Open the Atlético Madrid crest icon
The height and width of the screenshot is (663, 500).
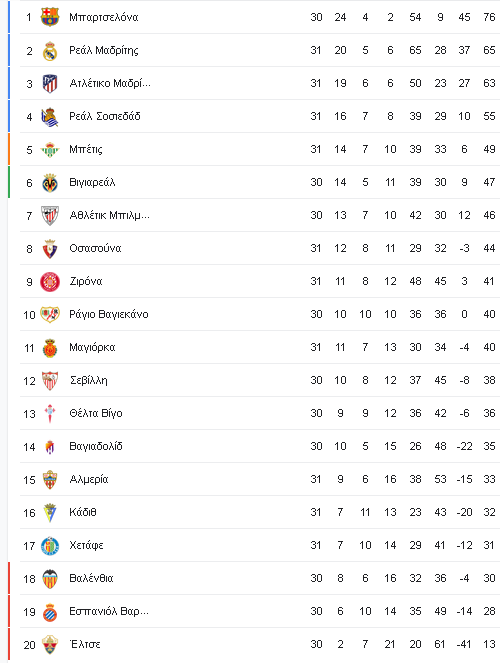pos(50,83)
